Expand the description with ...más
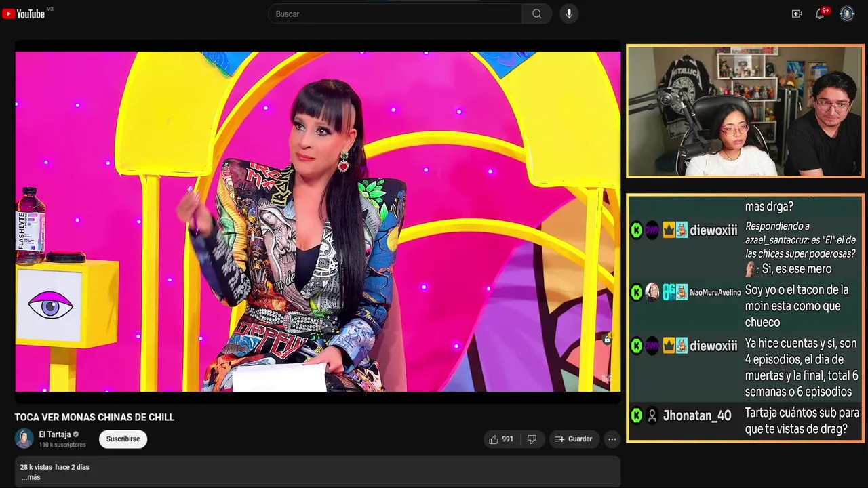This screenshot has height=488, width=868. [31, 477]
